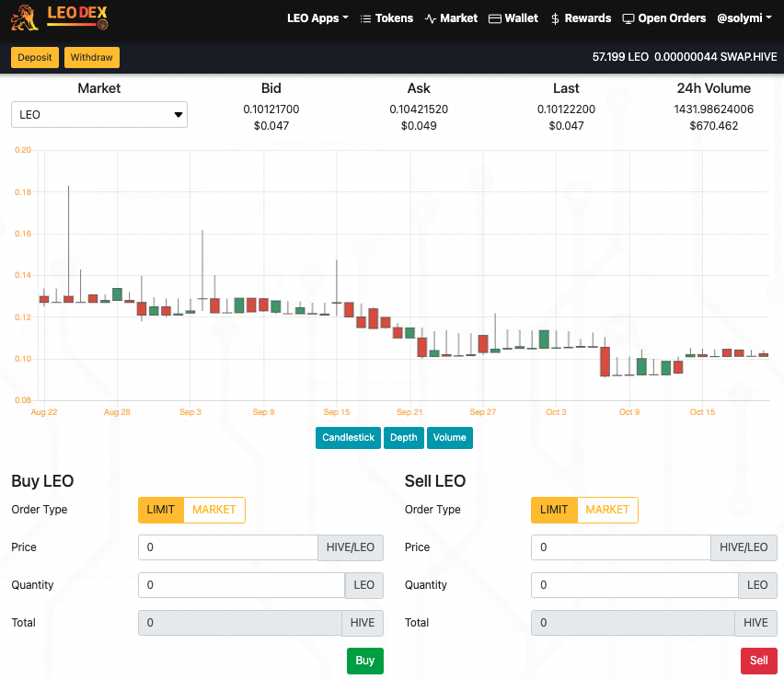784x679 pixels.
Task: Click the Open Orders monitor icon
Action: [x=628, y=19]
